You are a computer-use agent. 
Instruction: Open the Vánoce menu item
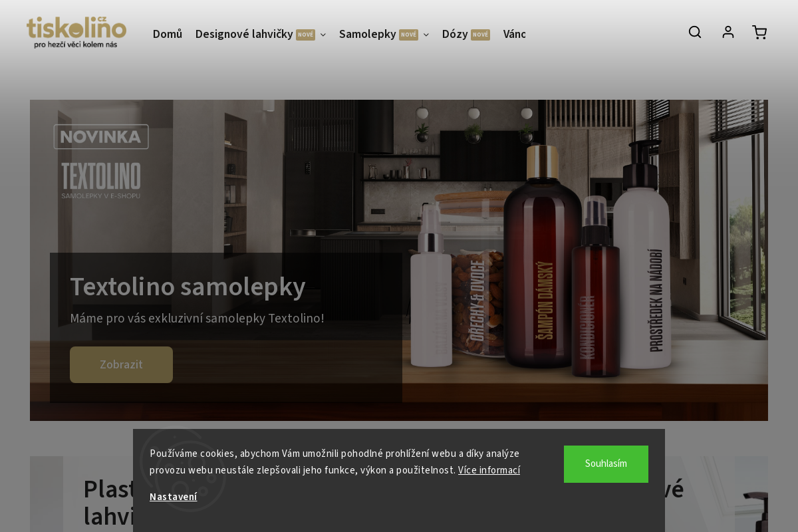click(x=514, y=34)
